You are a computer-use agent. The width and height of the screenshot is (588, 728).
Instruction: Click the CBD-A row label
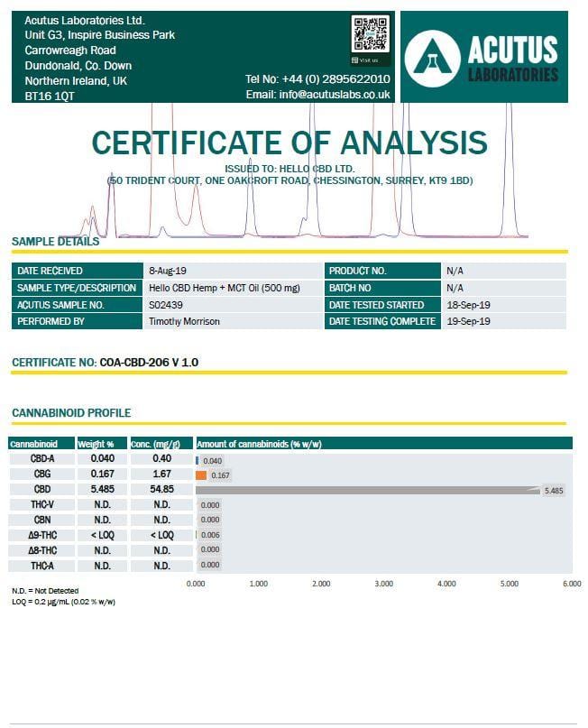[x=42, y=458]
